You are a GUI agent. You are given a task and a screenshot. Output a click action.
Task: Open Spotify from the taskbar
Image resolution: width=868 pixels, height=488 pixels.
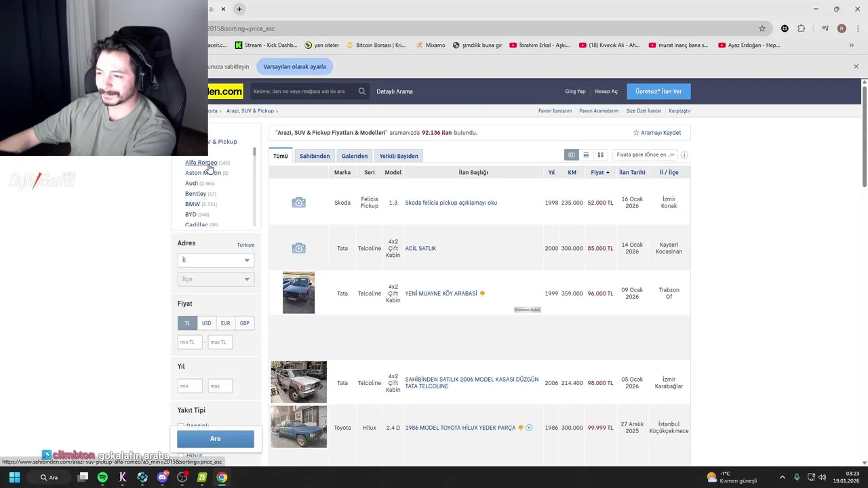tap(102, 477)
